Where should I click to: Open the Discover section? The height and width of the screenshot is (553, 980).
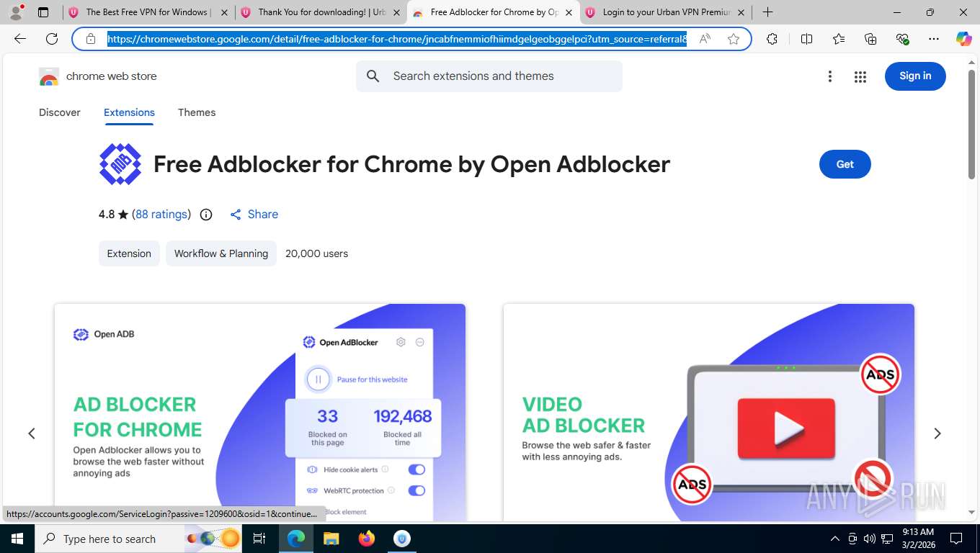(x=60, y=112)
